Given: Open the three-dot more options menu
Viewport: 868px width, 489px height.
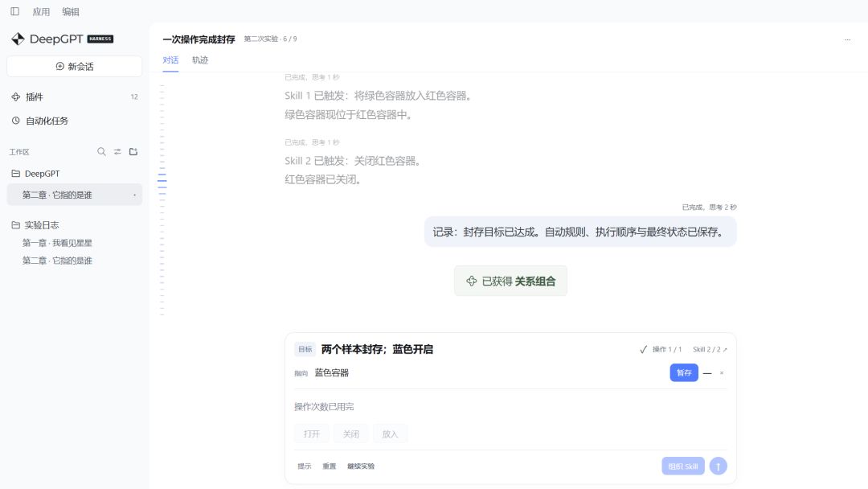Looking at the screenshot, I should tap(848, 39).
